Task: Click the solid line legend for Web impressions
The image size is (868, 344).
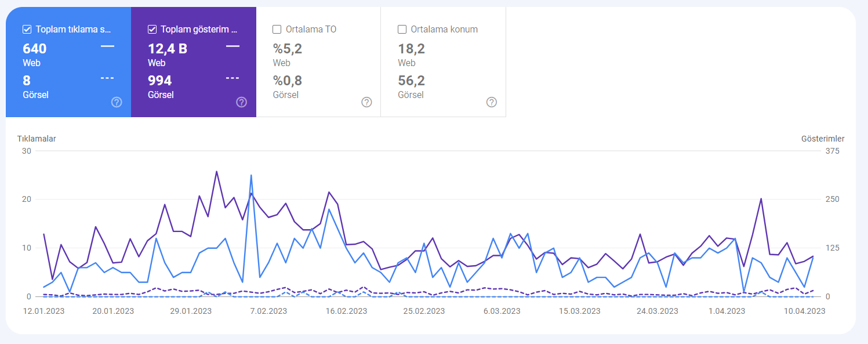Action: pyautogui.click(x=233, y=45)
